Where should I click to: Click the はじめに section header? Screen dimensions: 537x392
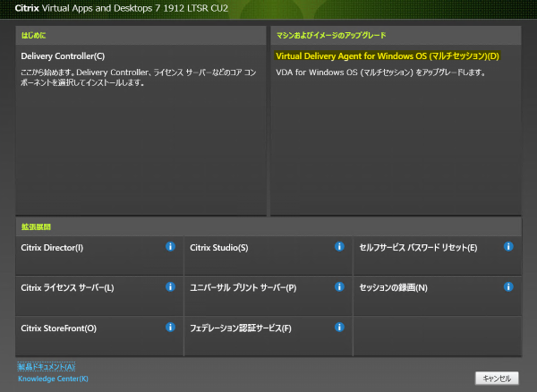click(x=33, y=35)
